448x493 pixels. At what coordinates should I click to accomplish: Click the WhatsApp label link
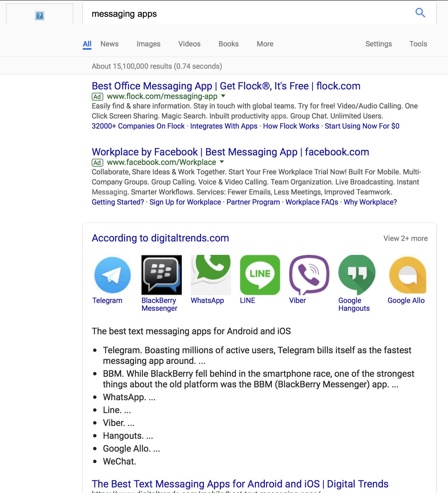[x=207, y=300]
